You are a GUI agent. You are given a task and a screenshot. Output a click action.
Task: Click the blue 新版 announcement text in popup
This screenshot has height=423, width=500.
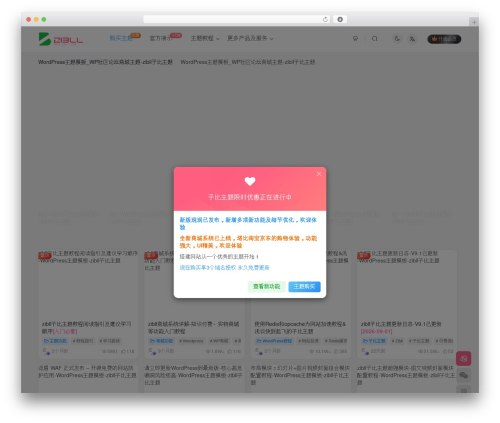coord(248,223)
